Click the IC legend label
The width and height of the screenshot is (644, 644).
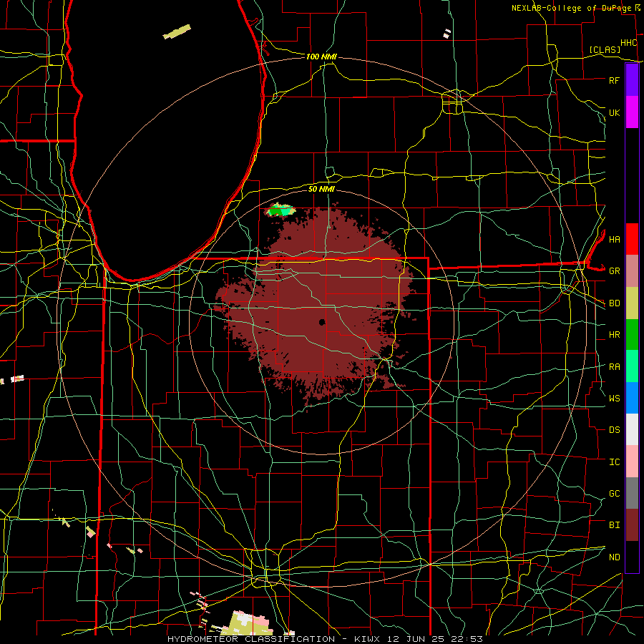[x=614, y=462]
